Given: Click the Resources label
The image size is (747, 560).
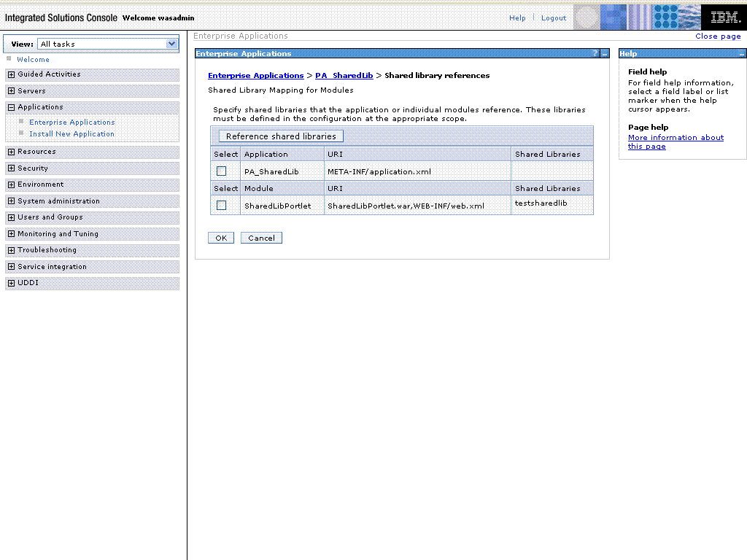Looking at the screenshot, I should [36, 152].
